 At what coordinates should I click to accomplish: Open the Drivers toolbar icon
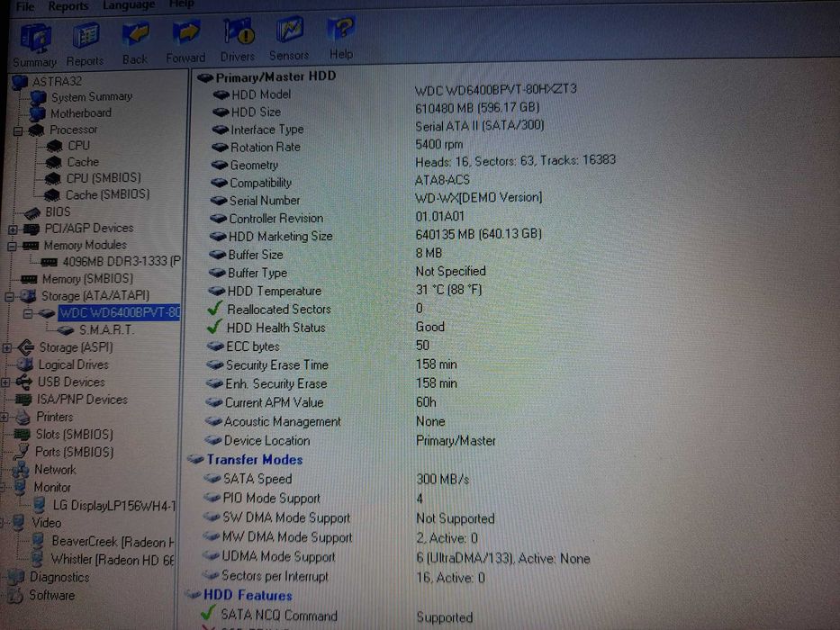click(x=238, y=40)
